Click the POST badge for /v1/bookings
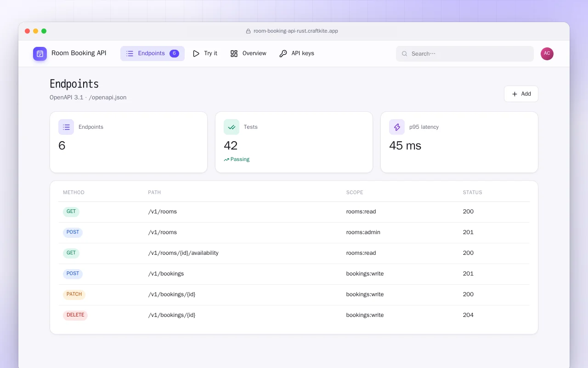 73,274
